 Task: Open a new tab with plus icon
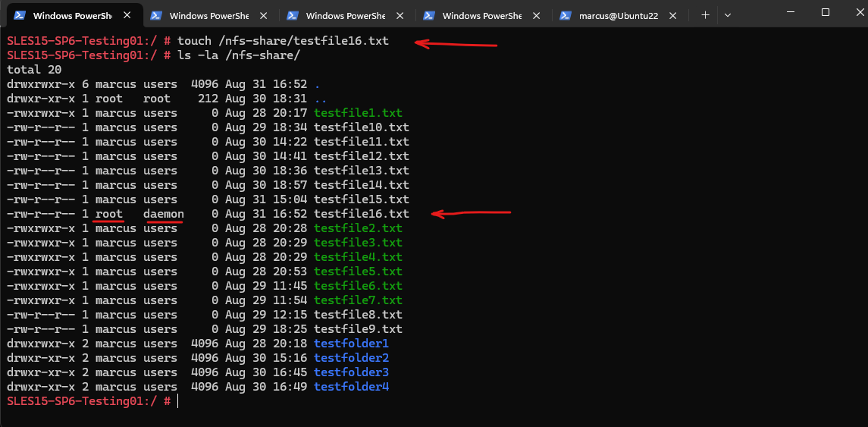tap(705, 15)
